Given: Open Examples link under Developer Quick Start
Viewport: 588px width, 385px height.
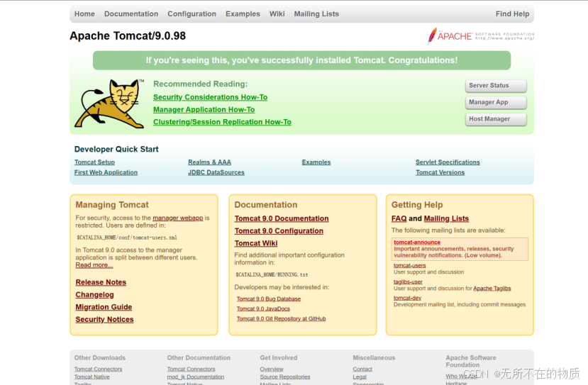Looking at the screenshot, I should pos(316,162).
